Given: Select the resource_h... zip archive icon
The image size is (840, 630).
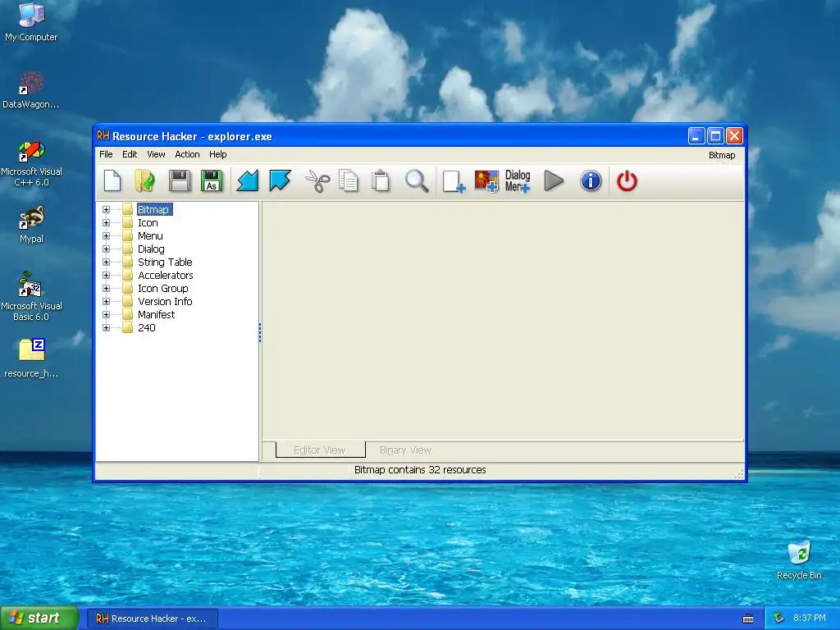Looking at the screenshot, I should click(31, 358).
